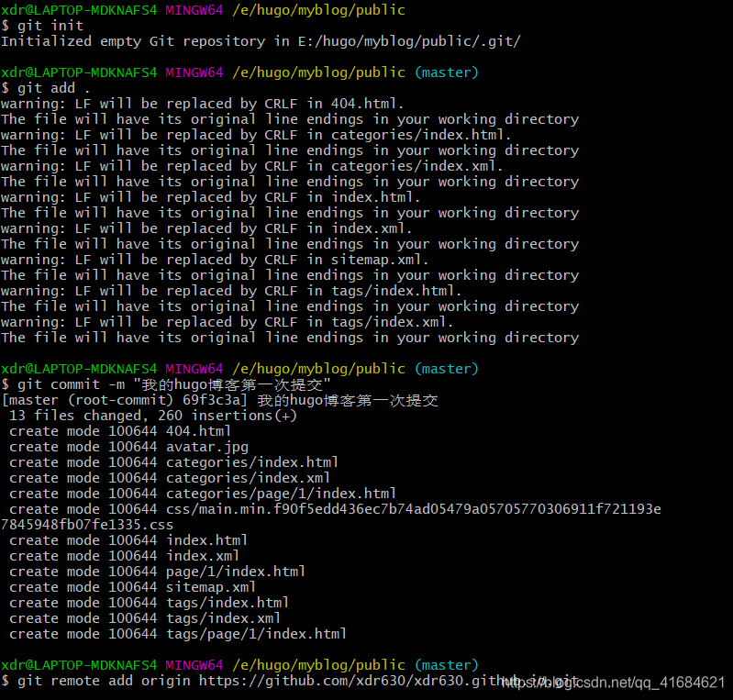The image size is (733, 700).
Task: Click the 'git init' command line
Action: [x=42, y=26]
